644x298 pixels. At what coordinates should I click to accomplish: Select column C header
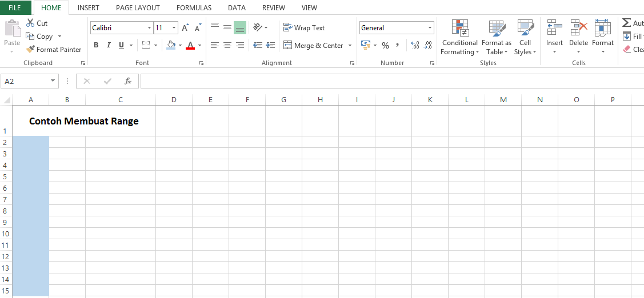[121, 100]
